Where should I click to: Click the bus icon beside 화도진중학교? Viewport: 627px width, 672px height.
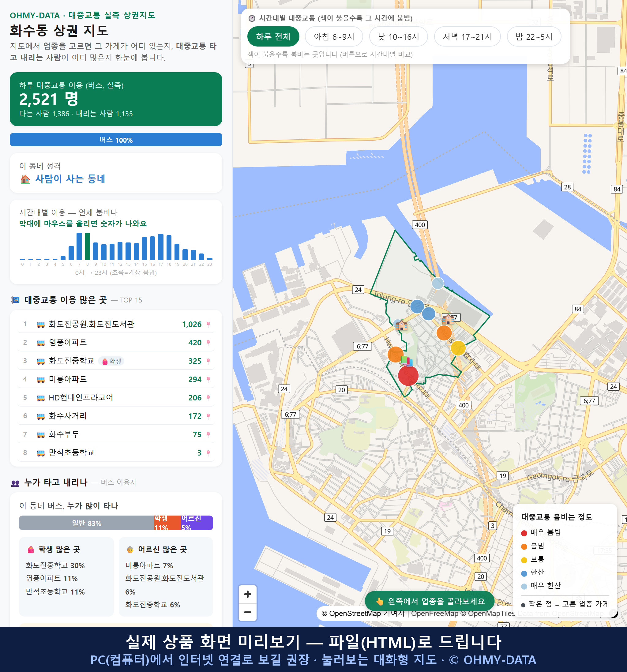tap(40, 361)
